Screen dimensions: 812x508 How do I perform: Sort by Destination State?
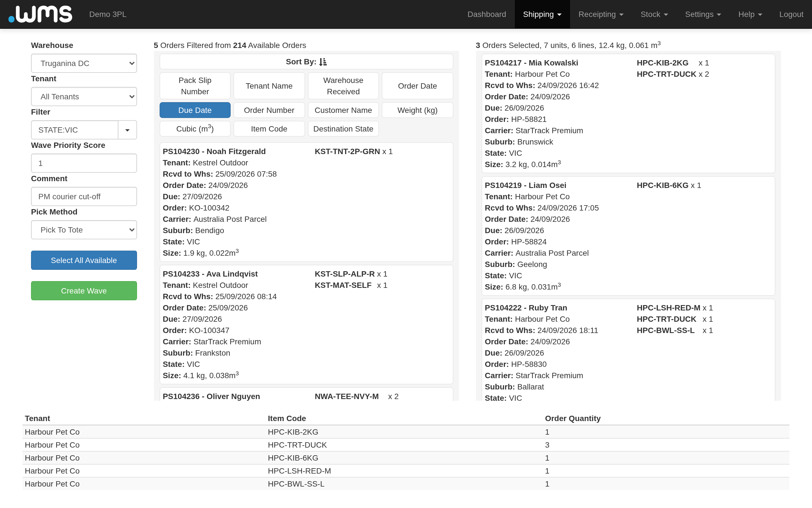(343, 129)
